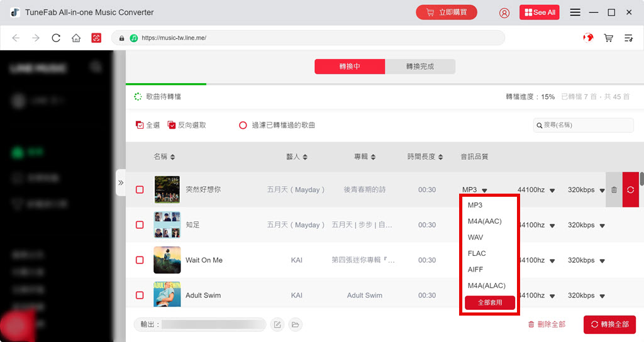This screenshot has width=644, height=342.
Task: Open the hamburger menu icon
Action: pyautogui.click(x=575, y=13)
